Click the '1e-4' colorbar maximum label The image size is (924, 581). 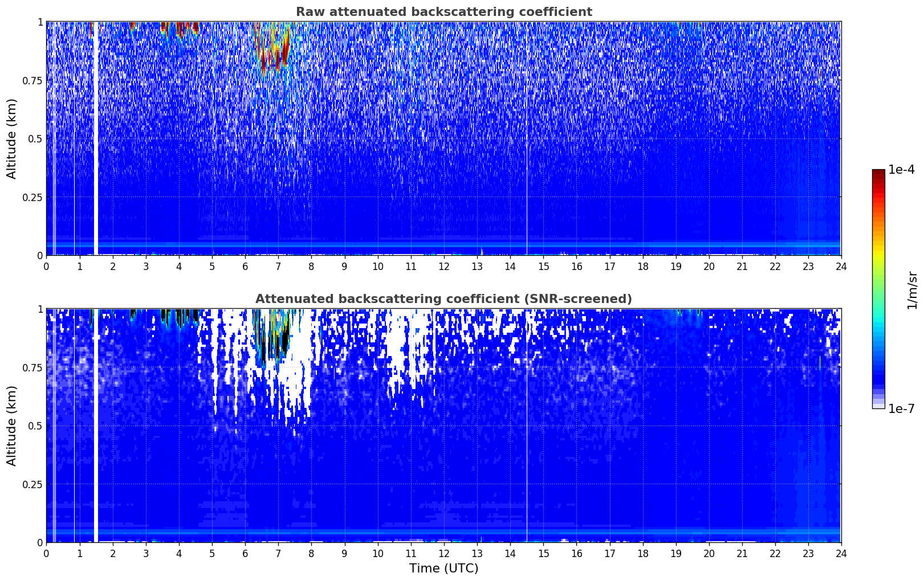pos(901,170)
